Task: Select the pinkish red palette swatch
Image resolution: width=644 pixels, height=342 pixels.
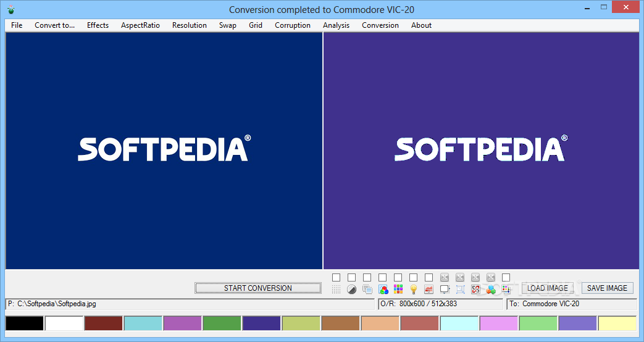Action: click(x=419, y=323)
